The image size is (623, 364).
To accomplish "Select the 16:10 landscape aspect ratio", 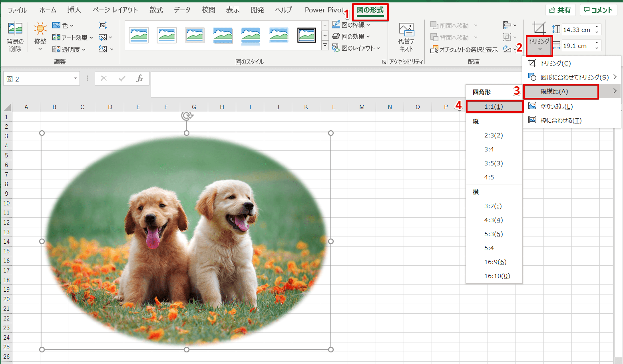I will [x=494, y=276].
